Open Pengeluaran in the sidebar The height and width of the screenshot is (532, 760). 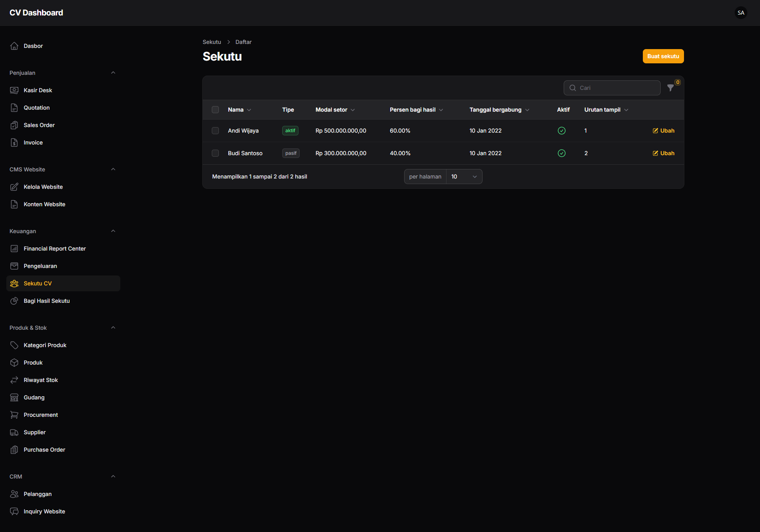(x=40, y=266)
